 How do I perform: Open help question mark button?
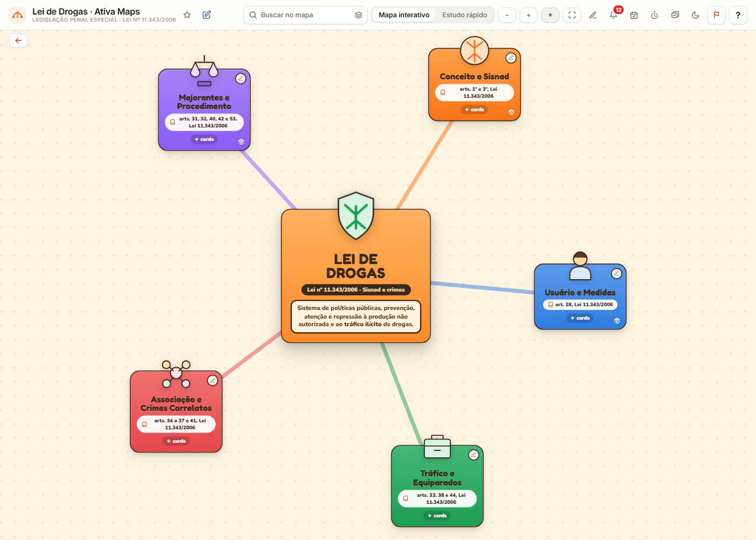738,15
